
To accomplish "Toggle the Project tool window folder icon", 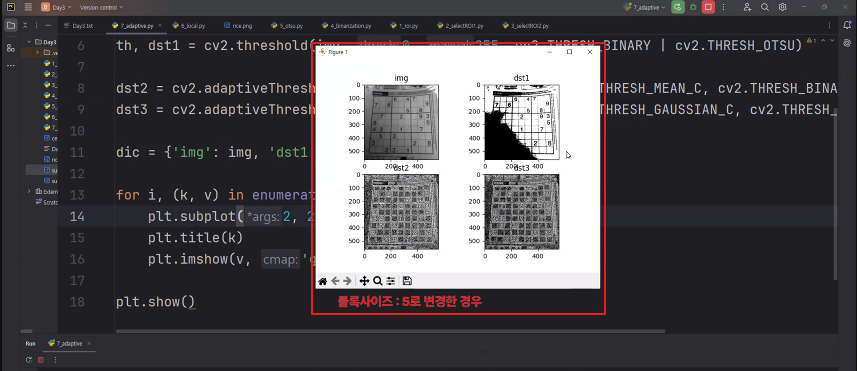I will (x=10, y=25).
